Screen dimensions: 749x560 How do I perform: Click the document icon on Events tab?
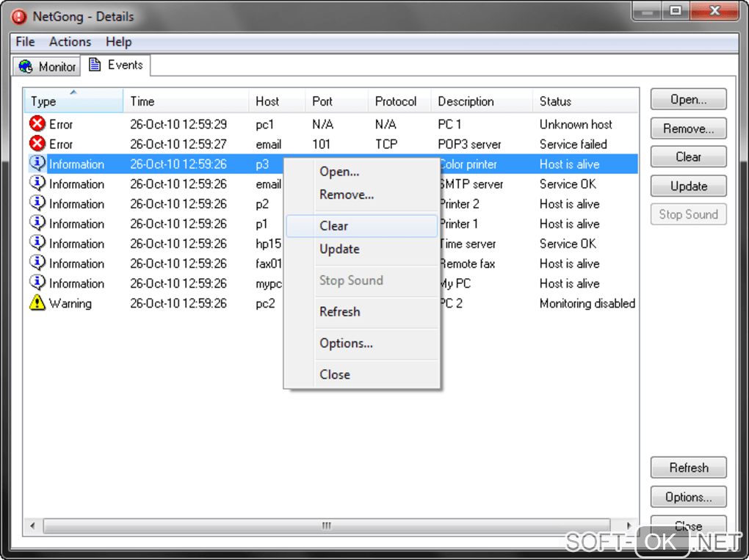[95, 65]
